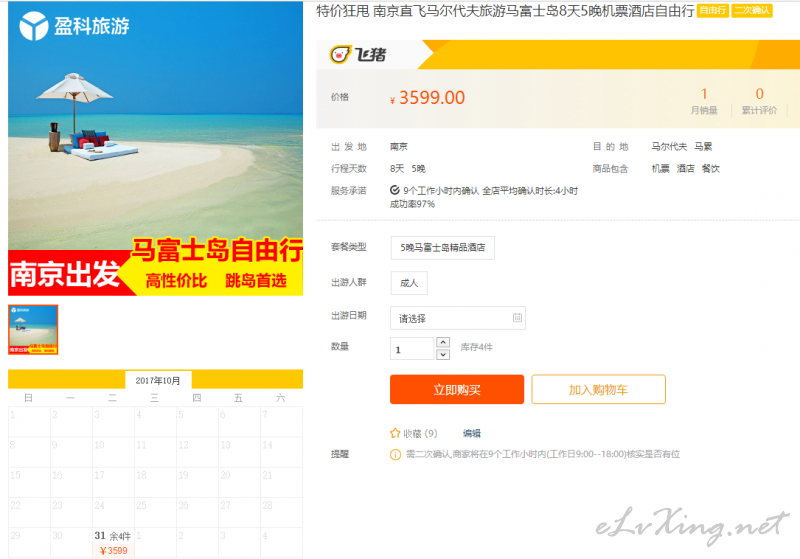
Task: Open the calendar icon in the 出游日期 field
Action: point(517,317)
